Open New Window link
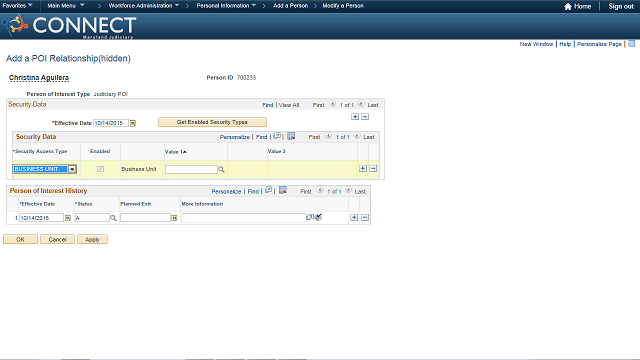The width and height of the screenshot is (640, 360). 536,44
